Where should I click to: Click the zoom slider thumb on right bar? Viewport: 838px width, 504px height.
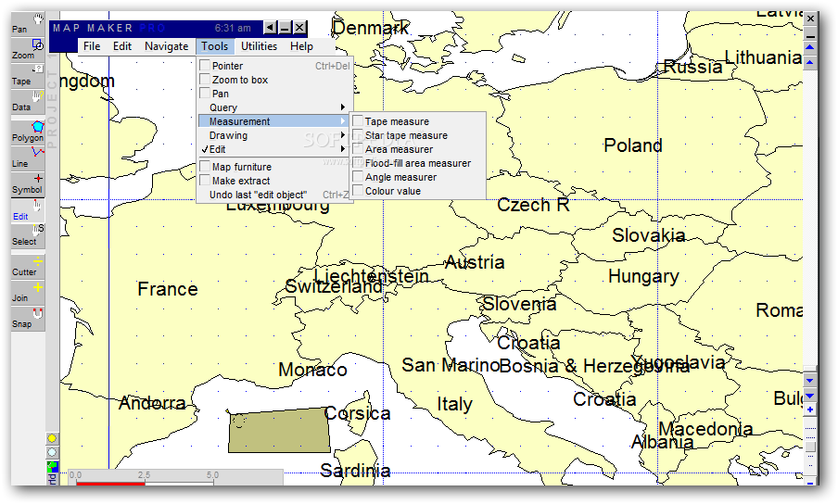(x=810, y=447)
